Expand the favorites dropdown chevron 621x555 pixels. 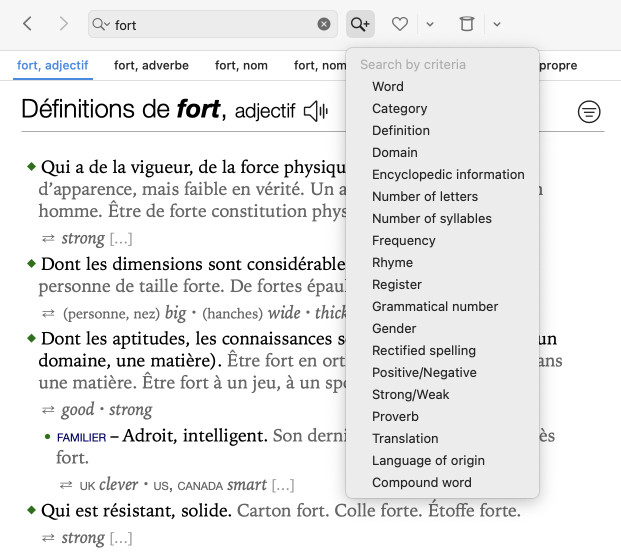pyautogui.click(x=429, y=24)
